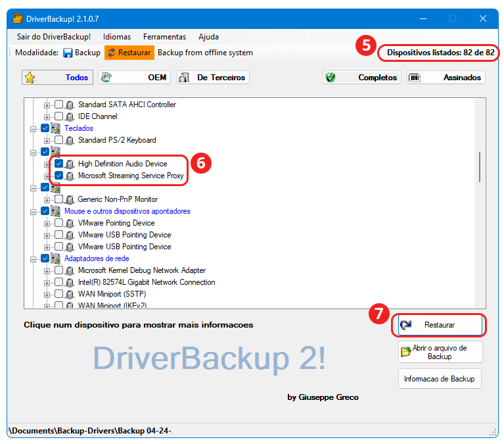Viewport: 504px width, 444px height.
Task: Click the Informacao de Backup button
Action: point(440,379)
